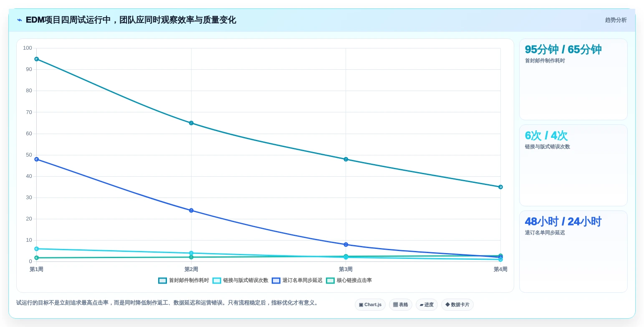Select the 进度 tag button

pyautogui.click(x=427, y=305)
